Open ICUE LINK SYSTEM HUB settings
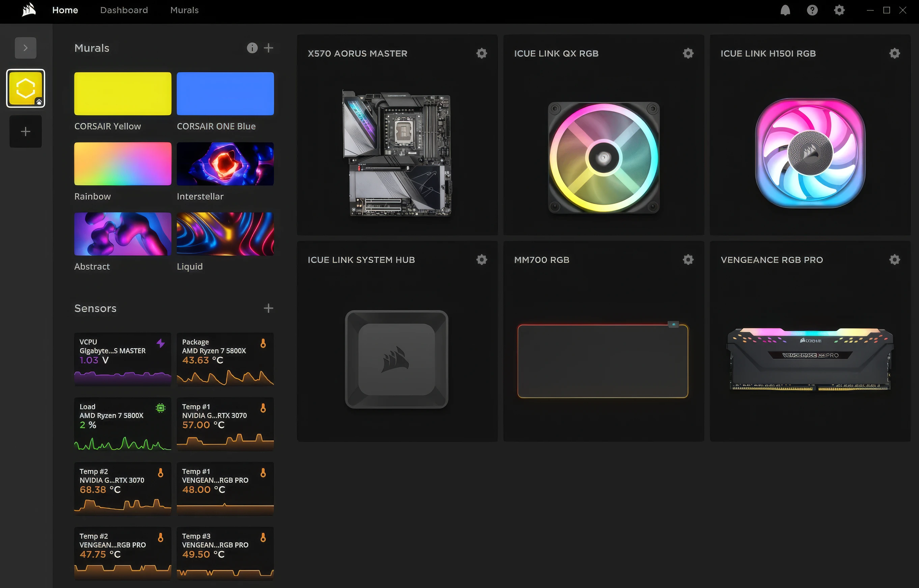This screenshot has width=919, height=588. coord(482,260)
